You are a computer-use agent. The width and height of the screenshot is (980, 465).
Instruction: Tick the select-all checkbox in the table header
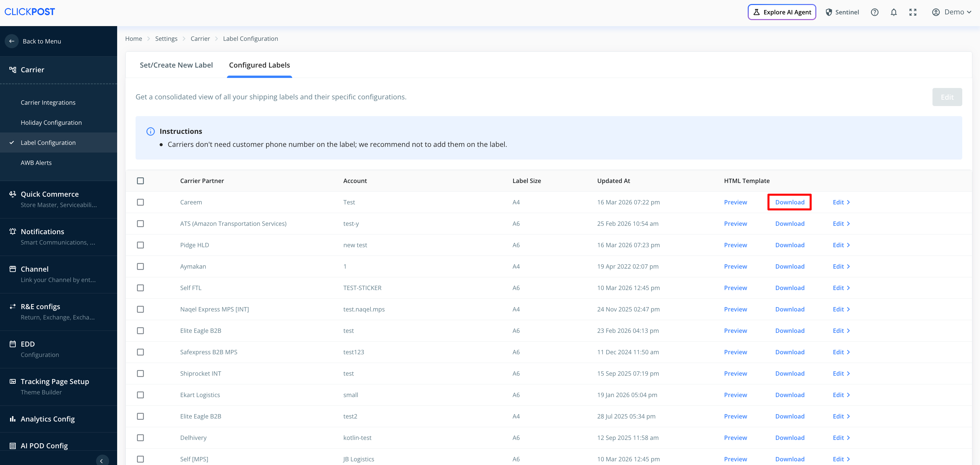pyautogui.click(x=140, y=181)
